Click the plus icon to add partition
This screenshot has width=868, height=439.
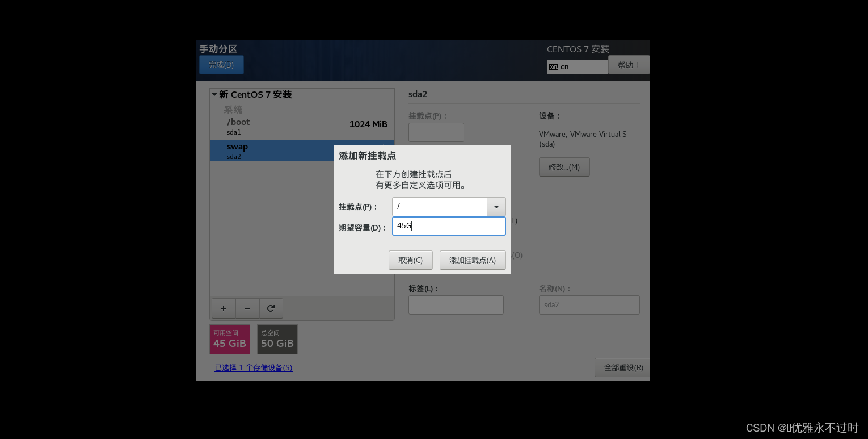tap(224, 308)
